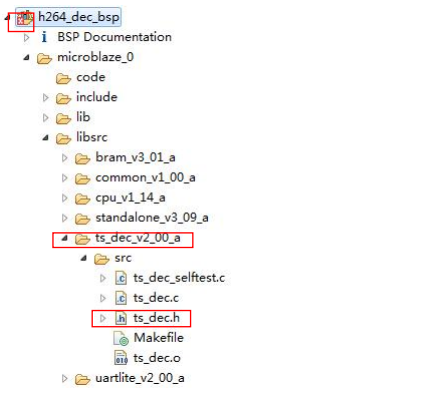Collapse the ts_dec_v2_00_a folder

pyautogui.click(x=65, y=238)
